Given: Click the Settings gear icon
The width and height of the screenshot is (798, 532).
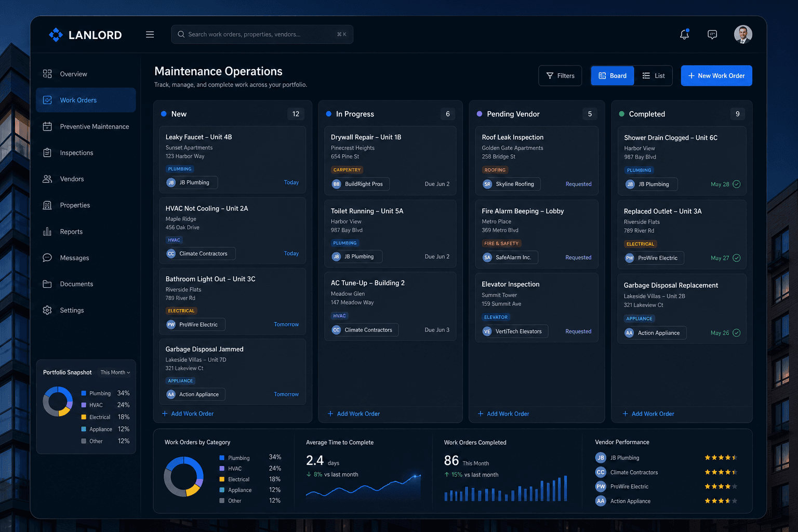Looking at the screenshot, I should click(47, 310).
